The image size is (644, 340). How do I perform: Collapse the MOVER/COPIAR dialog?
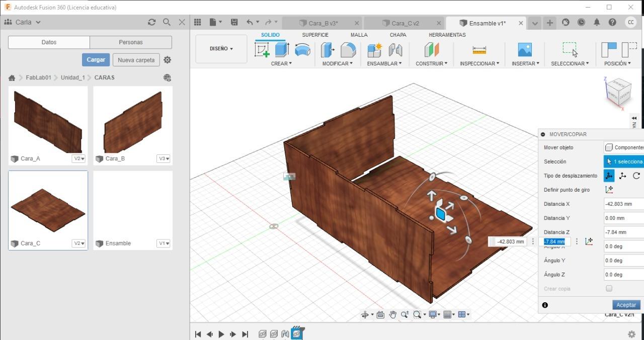coord(543,134)
